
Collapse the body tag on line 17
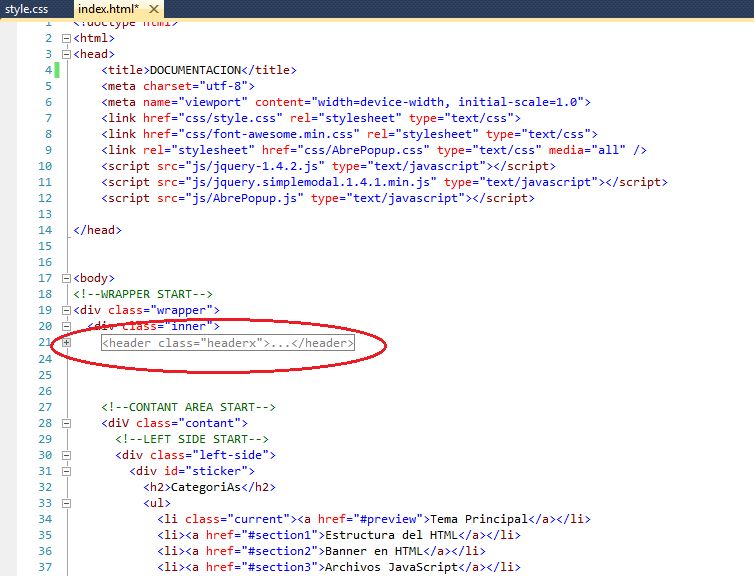pyautogui.click(x=66, y=278)
